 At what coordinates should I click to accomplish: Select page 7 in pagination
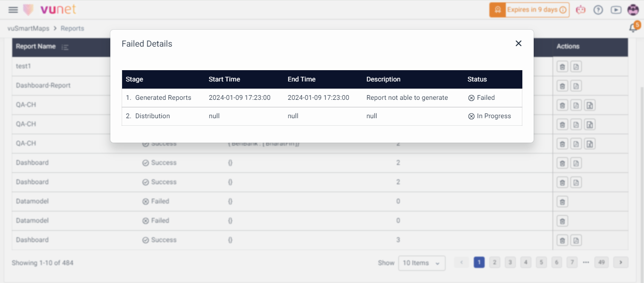[572, 262]
